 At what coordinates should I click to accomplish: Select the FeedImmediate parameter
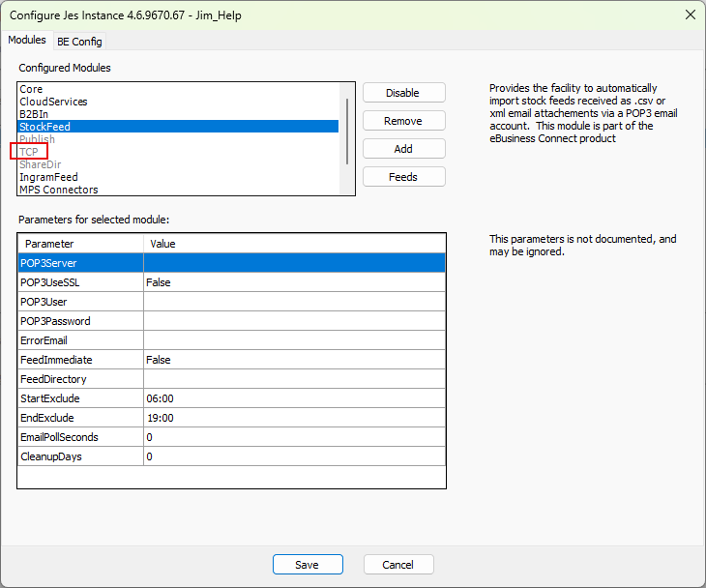(81, 360)
